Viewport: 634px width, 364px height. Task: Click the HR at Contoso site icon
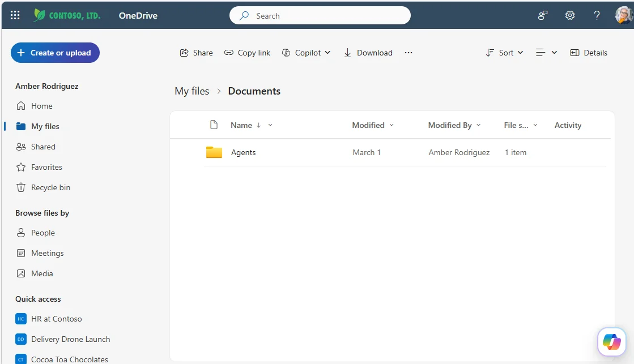point(21,319)
